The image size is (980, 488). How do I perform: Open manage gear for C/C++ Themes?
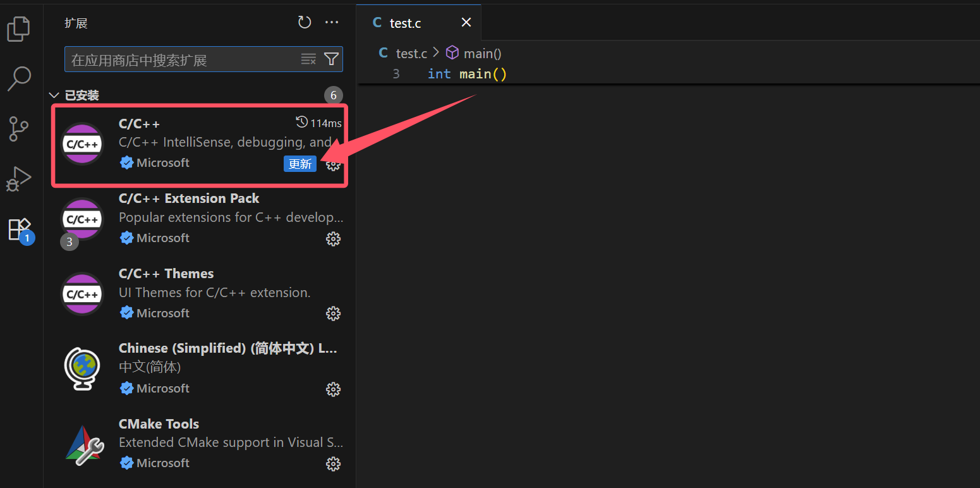point(333,314)
